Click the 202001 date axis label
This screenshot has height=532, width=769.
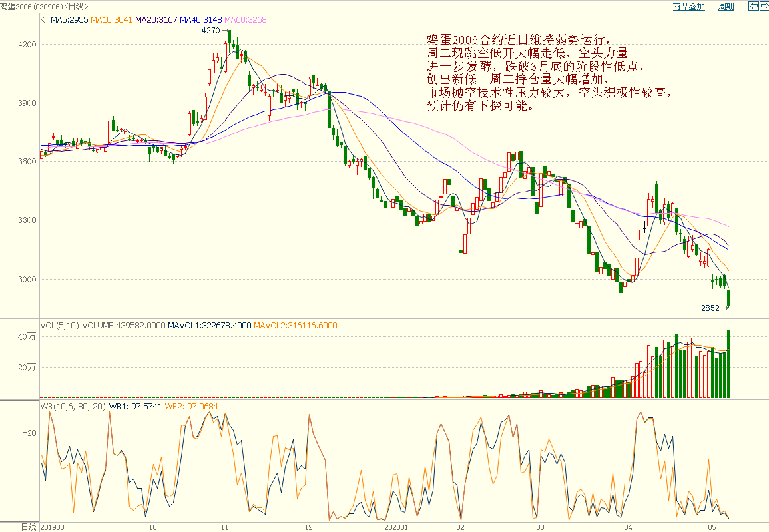395,527
